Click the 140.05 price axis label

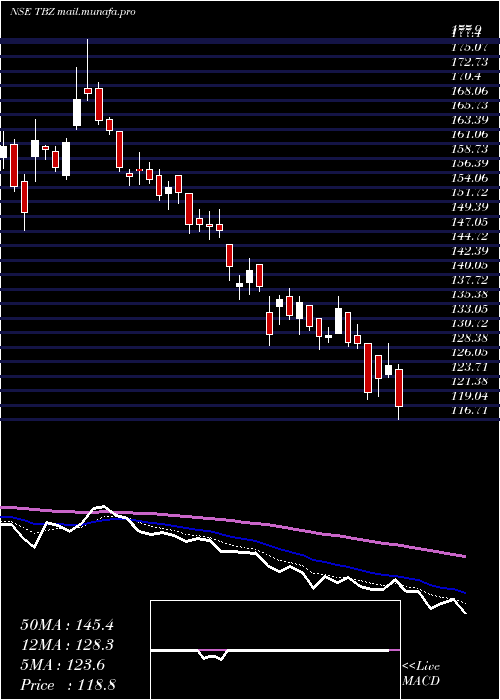(x=470, y=265)
